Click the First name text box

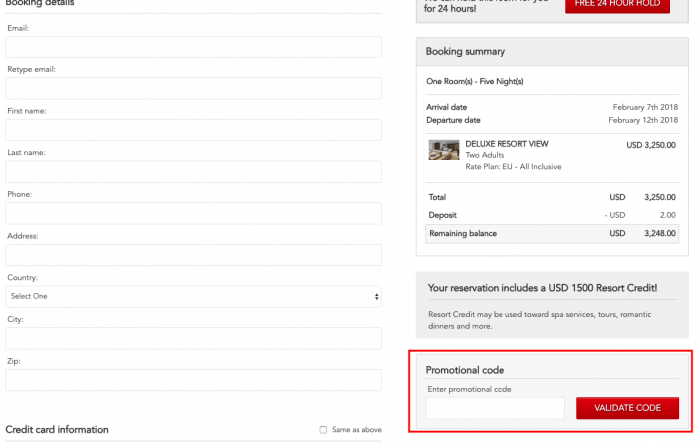(x=193, y=130)
